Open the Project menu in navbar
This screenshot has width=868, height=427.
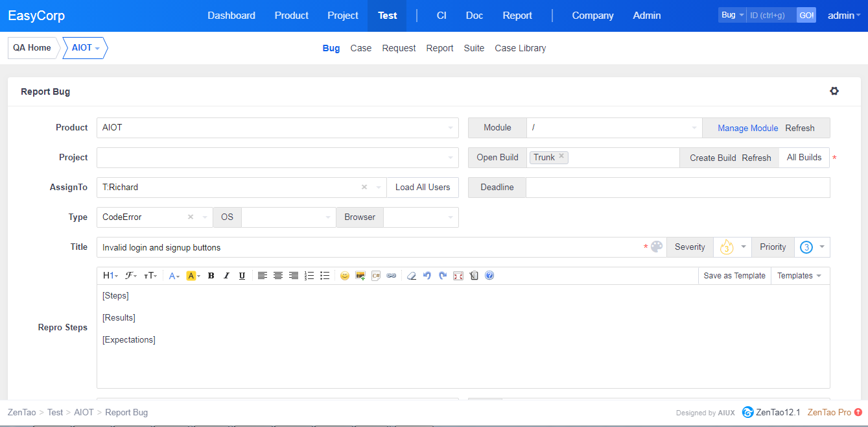tap(343, 16)
